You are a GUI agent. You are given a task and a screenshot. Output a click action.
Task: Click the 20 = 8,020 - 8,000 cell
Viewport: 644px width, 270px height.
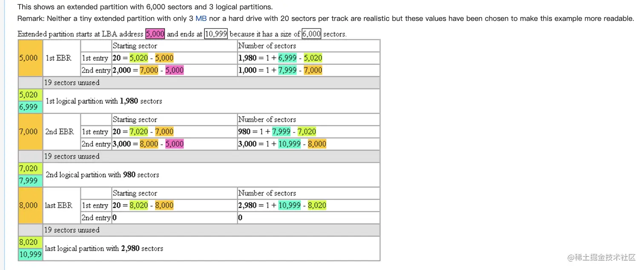pyautogui.click(x=174, y=205)
